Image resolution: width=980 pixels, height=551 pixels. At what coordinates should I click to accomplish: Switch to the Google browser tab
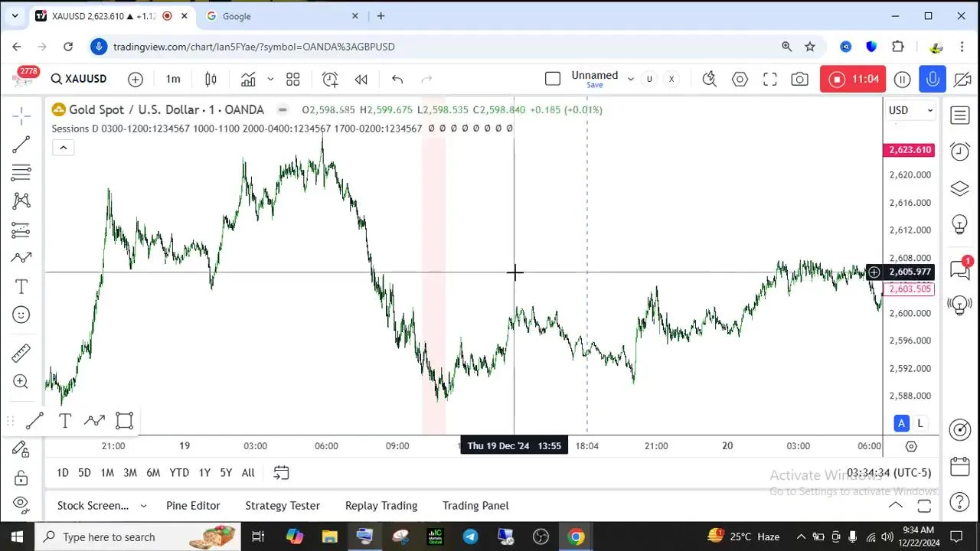282,16
